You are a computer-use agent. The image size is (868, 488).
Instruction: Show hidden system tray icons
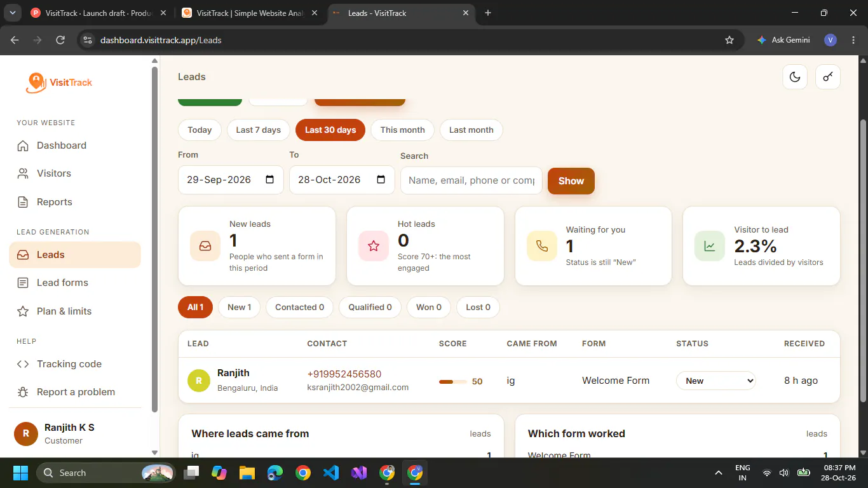pyautogui.click(x=719, y=473)
